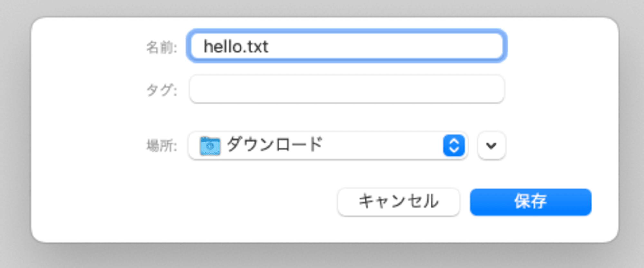Select the ダウンロード text in the location popup
The width and height of the screenshot is (644, 268).
[x=275, y=144]
